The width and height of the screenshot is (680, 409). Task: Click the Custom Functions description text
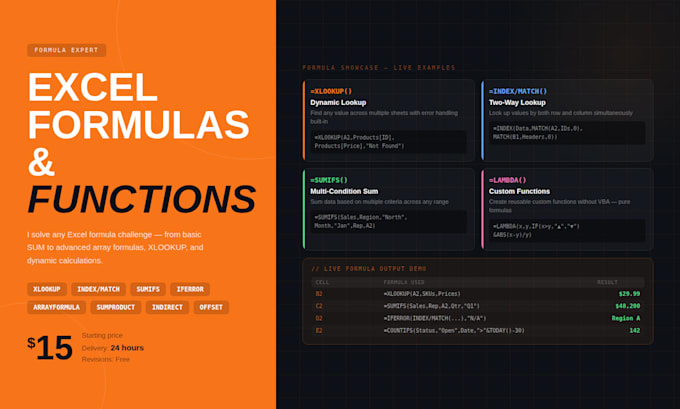click(x=559, y=206)
